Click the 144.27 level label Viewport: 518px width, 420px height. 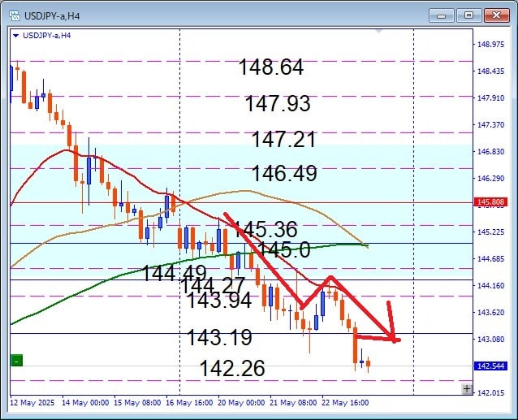click(x=213, y=285)
